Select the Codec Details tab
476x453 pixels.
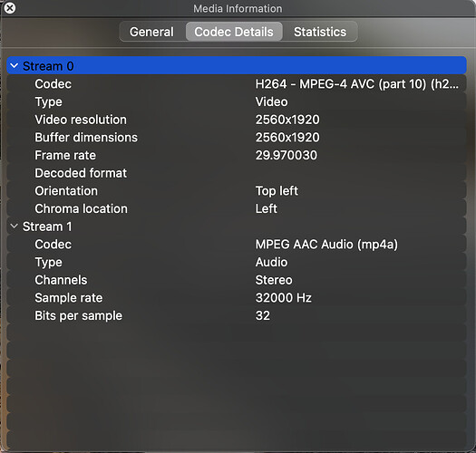[x=234, y=32]
